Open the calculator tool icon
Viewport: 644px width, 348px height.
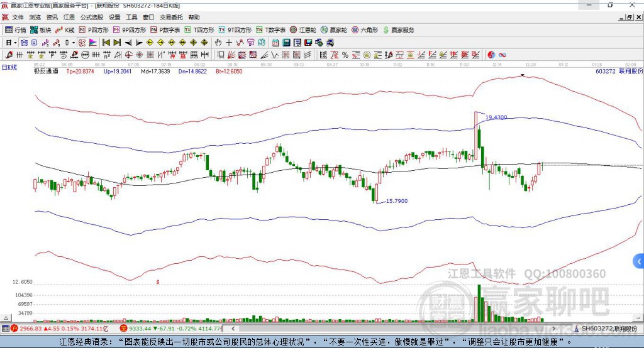286,43
